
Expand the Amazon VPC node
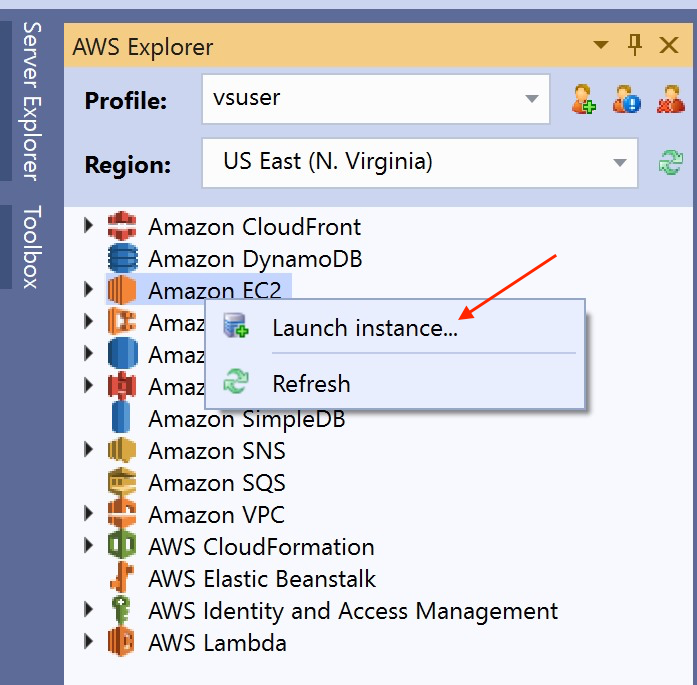click(88, 513)
